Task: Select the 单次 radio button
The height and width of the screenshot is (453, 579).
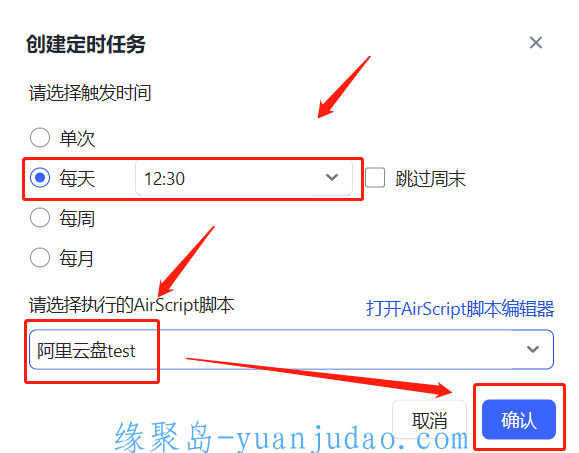Action: [x=40, y=137]
